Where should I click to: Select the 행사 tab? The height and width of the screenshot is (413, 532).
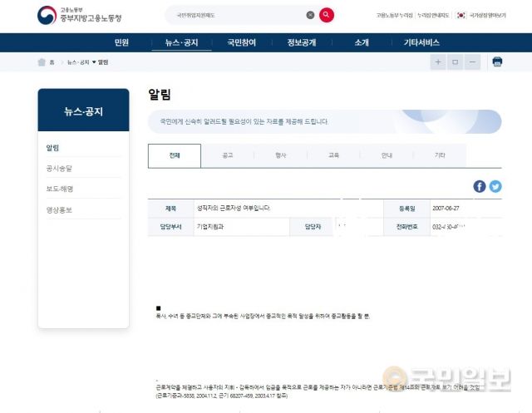[x=281, y=155]
